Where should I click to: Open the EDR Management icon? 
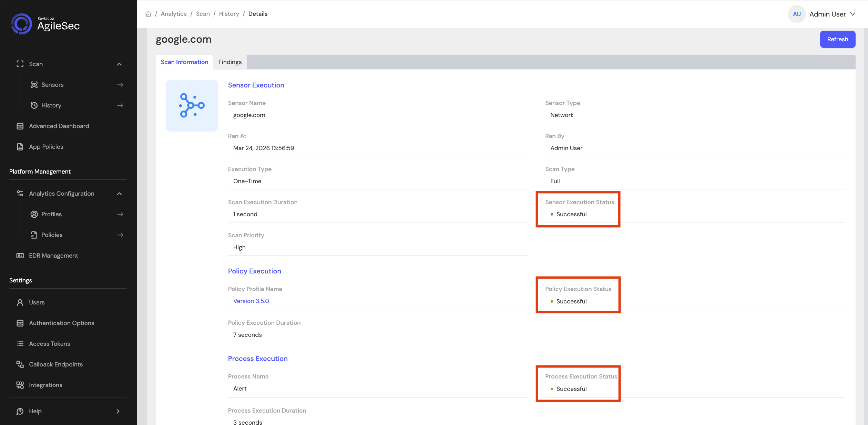[x=20, y=256]
